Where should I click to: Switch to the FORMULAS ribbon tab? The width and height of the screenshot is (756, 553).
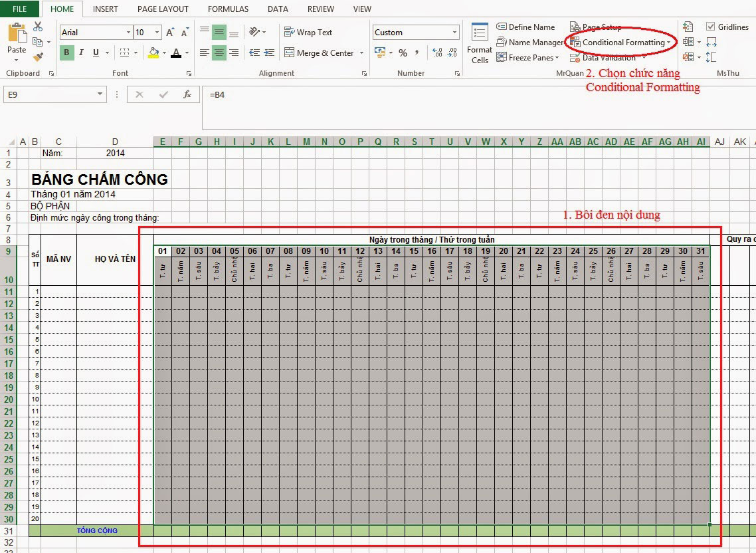click(x=228, y=9)
